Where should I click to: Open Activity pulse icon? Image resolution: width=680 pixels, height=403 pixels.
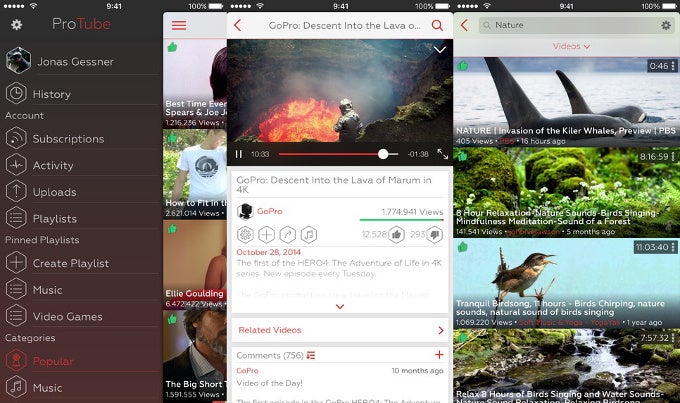click(16, 165)
